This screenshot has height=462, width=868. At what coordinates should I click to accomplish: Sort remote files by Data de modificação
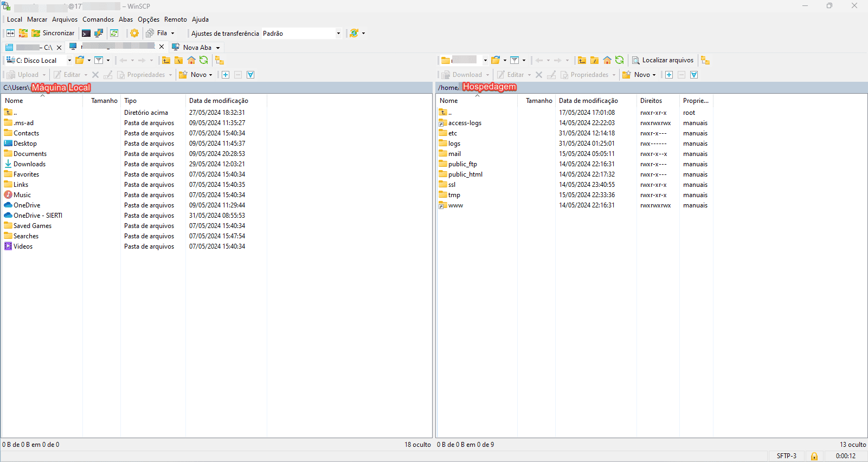tap(588, 101)
